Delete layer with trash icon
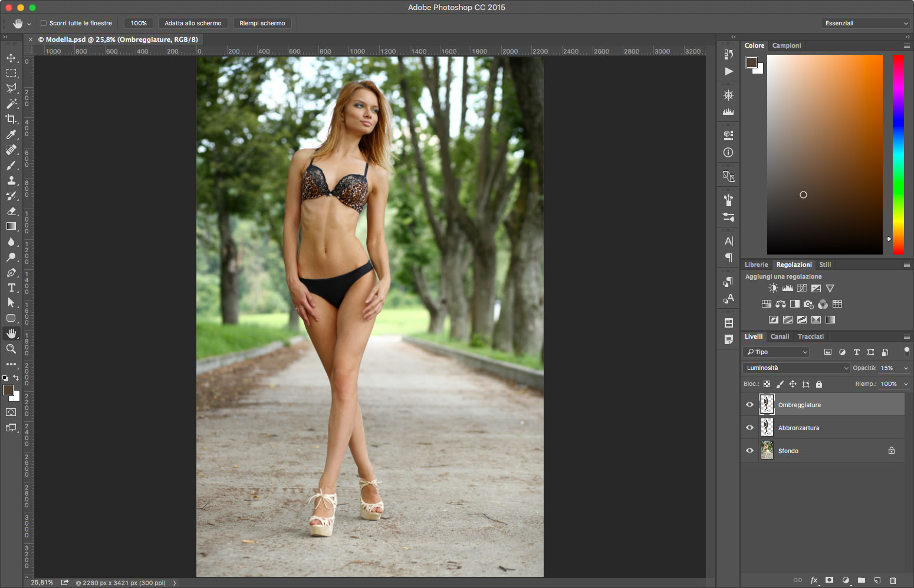Screen dimensions: 914x588 [x=893, y=580]
